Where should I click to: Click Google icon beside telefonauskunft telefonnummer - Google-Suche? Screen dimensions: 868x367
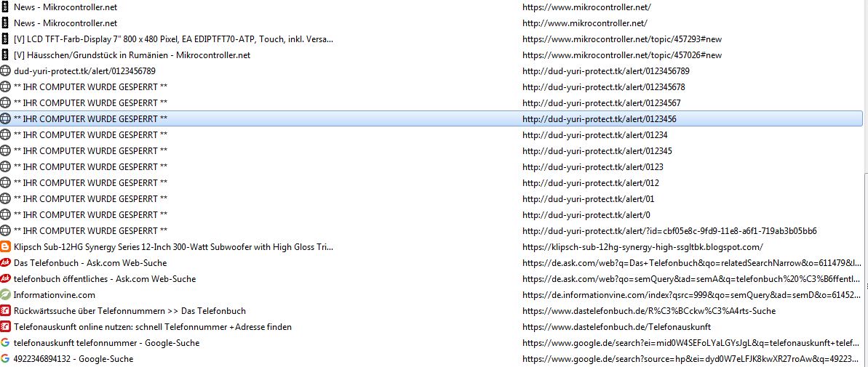(6, 343)
